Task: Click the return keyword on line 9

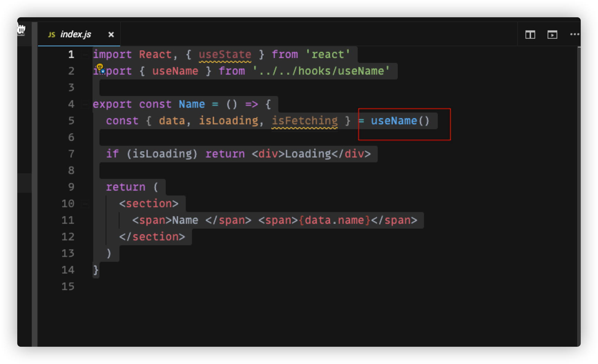Action: [125, 187]
